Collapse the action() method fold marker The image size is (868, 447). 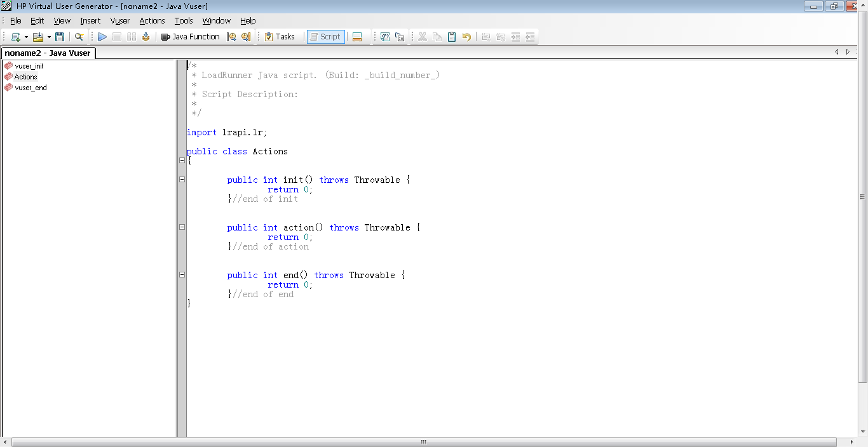click(x=182, y=227)
